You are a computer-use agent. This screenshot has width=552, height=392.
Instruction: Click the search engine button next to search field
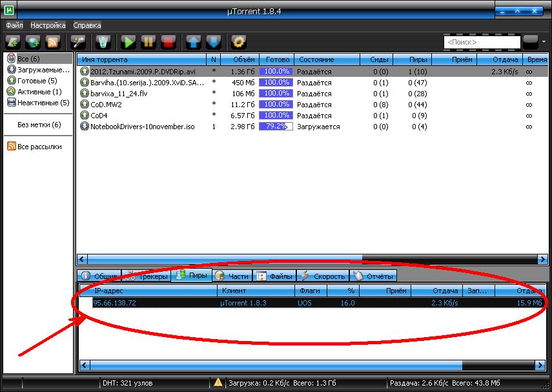(531, 42)
